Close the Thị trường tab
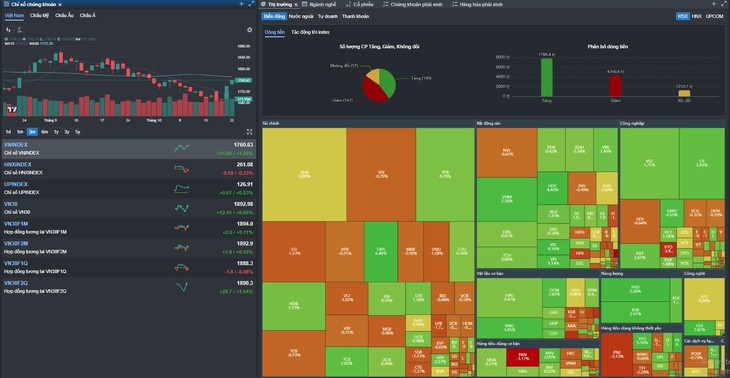Screen dimensions: 730x378 pyautogui.click(x=296, y=4)
